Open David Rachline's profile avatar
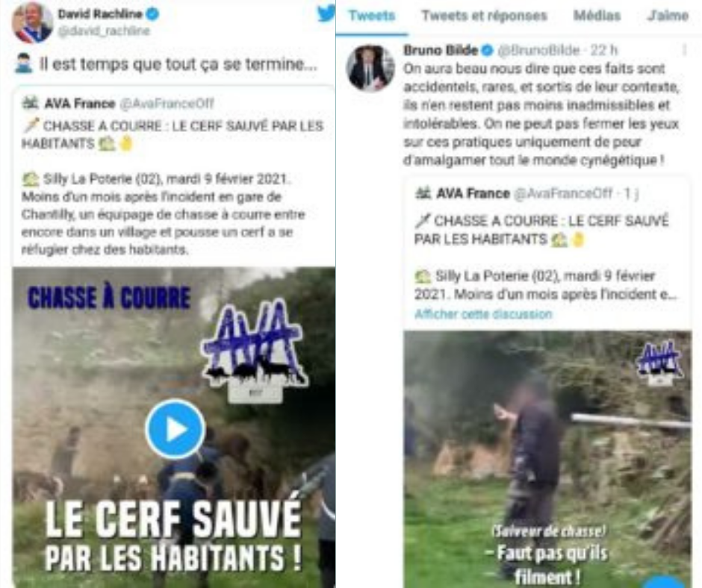 (x=32, y=22)
